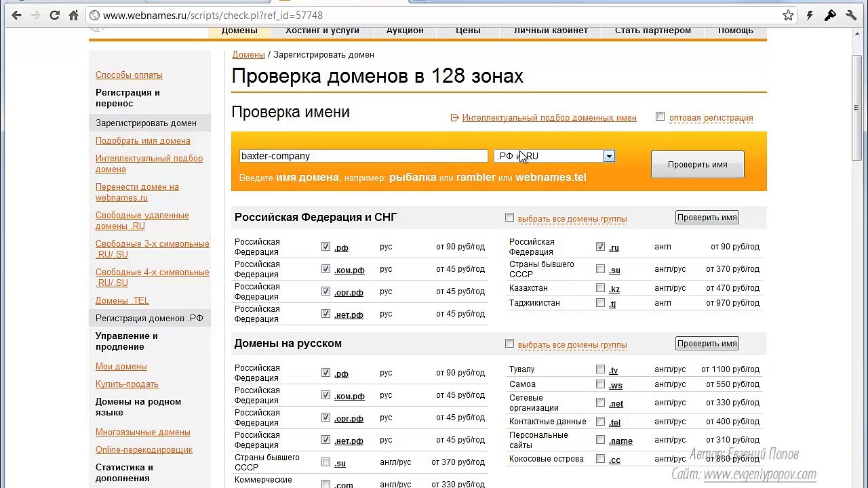
Task: Bookmark this page with the star icon
Action: coord(788,15)
